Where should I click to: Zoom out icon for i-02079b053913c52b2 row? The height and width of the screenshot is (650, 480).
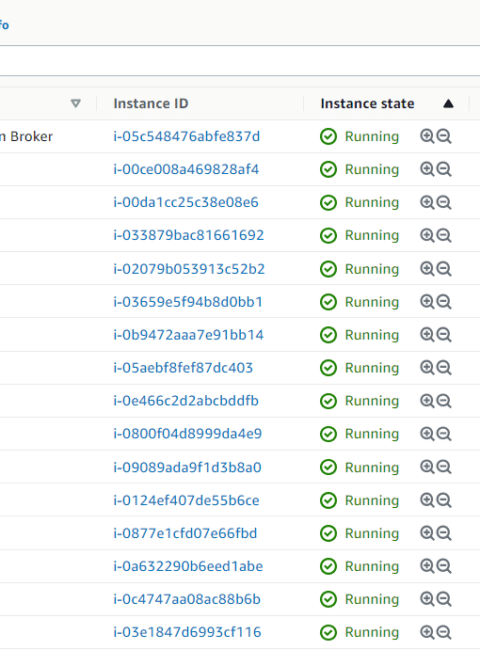click(444, 269)
